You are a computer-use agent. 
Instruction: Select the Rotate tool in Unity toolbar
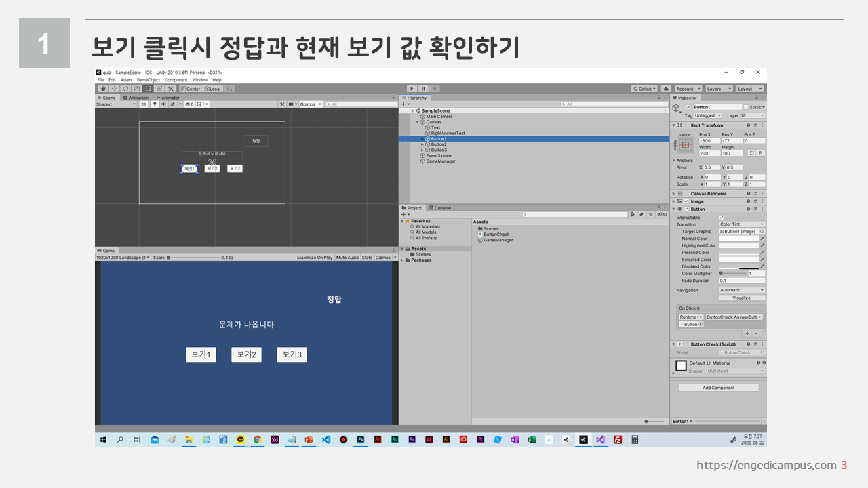[x=125, y=89]
